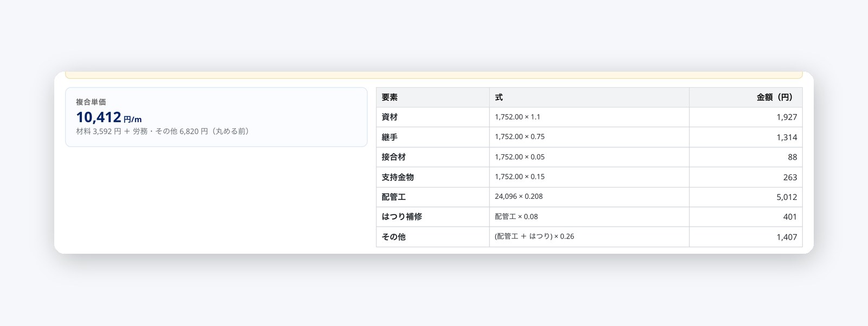Image resolution: width=868 pixels, height=326 pixels.
Task: Click the formula 24,096 × 0.208
Action: tap(519, 197)
